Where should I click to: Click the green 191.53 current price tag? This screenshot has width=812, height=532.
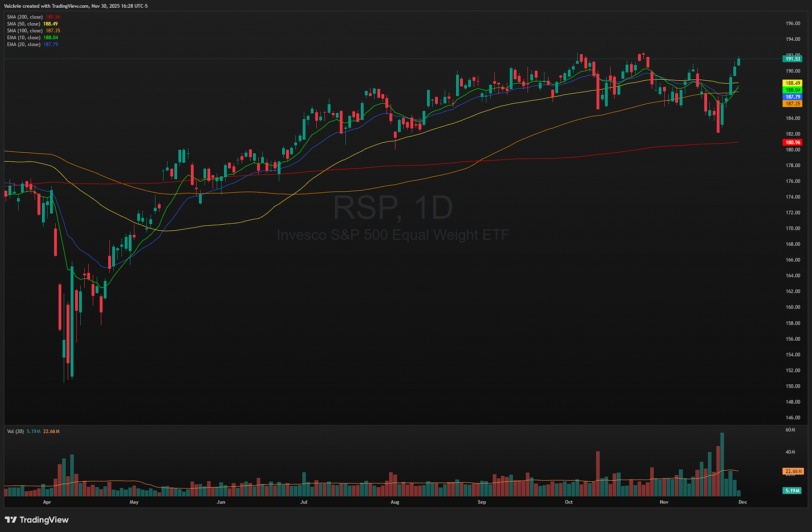(792, 59)
